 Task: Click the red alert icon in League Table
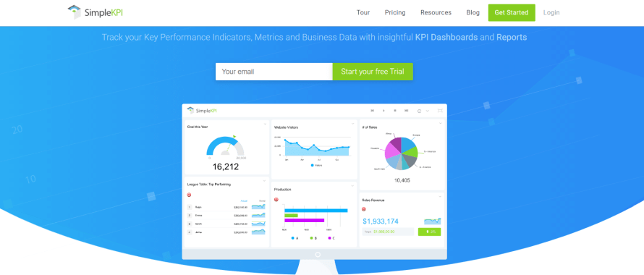point(189,195)
